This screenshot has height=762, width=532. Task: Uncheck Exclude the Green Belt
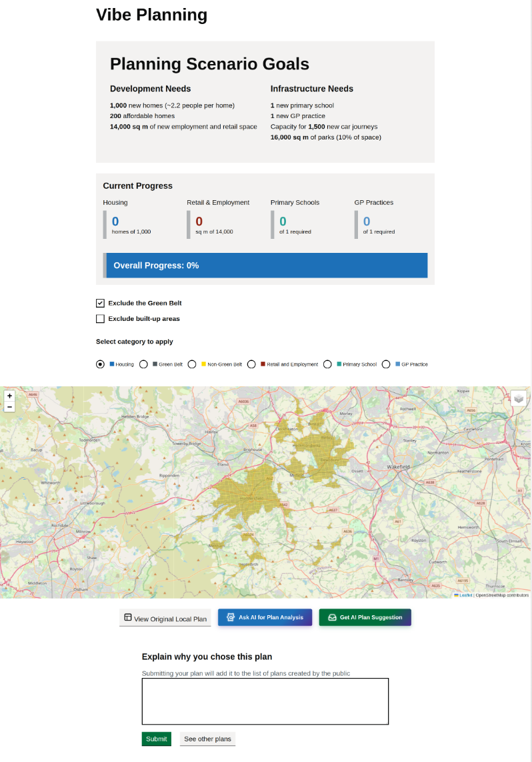[101, 303]
